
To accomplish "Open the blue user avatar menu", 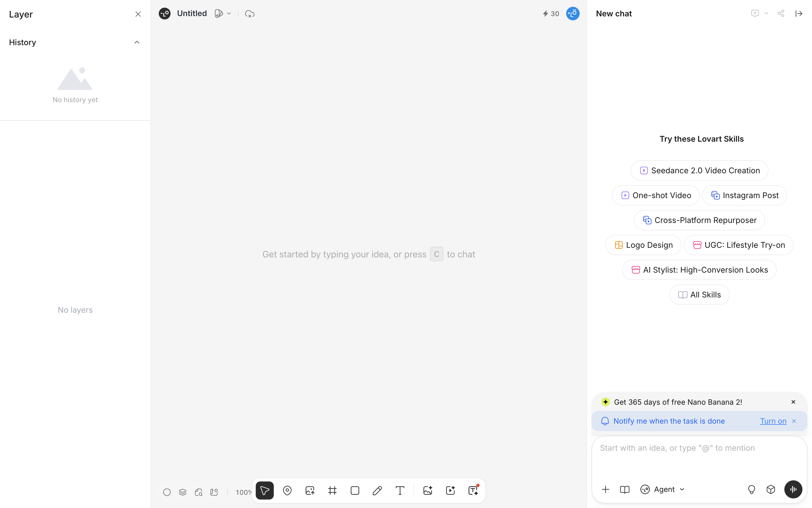I will click(x=573, y=14).
